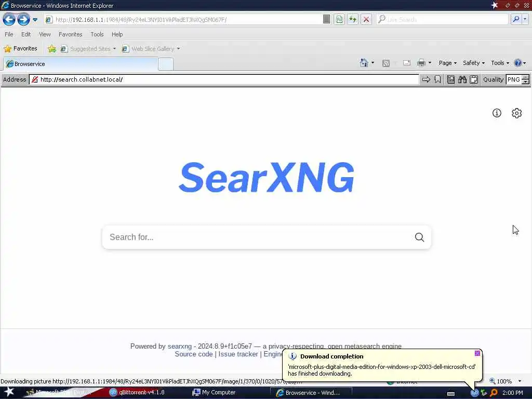Open the Favorites center star button
Viewport: 532px width, 399px height.
[x=20, y=48]
